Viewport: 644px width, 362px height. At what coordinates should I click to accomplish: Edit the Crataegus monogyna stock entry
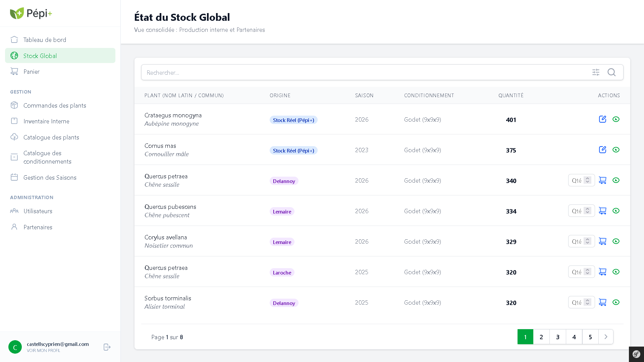(x=603, y=119)
